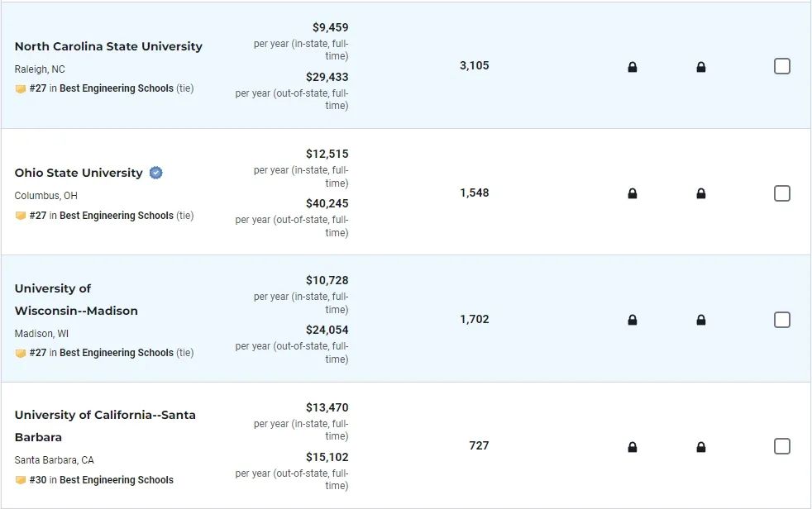Open Ohio State University school link
The height and width of the screenshot is (509, 812).
point(79,173)
